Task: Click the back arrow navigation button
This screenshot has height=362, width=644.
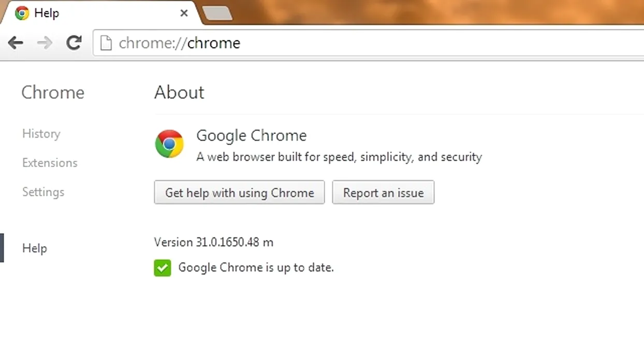Action: coord(16,42)
